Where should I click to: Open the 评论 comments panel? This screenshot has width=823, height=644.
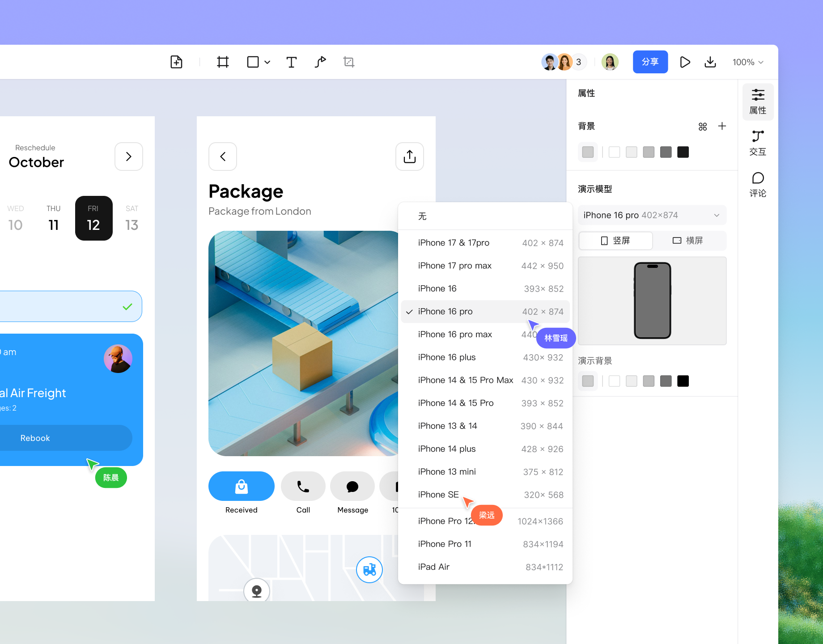758,185
